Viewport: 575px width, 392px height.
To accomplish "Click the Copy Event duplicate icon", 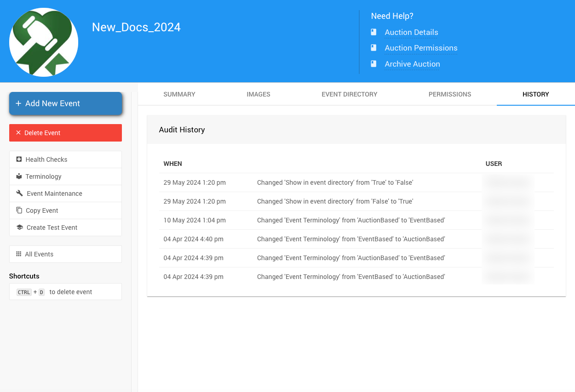I will pos(19,210).
